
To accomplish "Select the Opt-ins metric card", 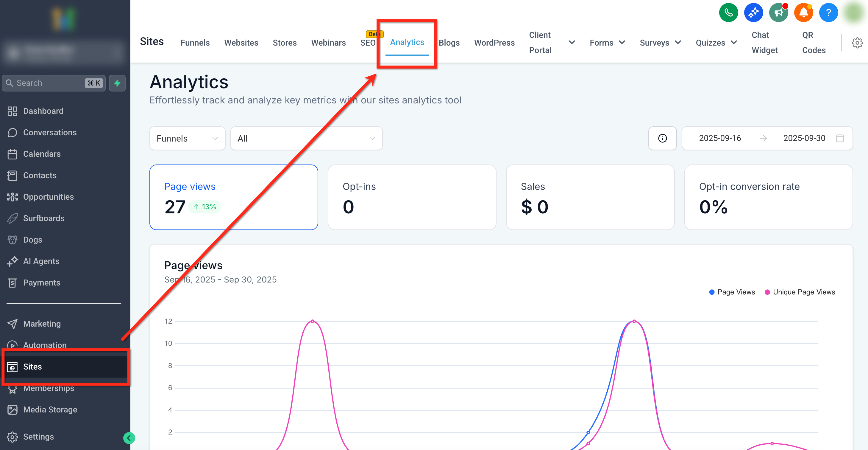I will pyautogui.click(x=411, y=197).
